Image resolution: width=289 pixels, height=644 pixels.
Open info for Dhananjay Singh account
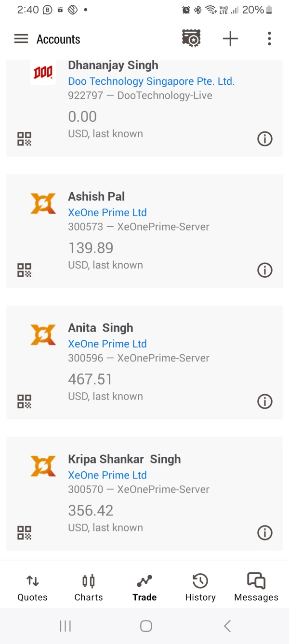click(264, 139)
